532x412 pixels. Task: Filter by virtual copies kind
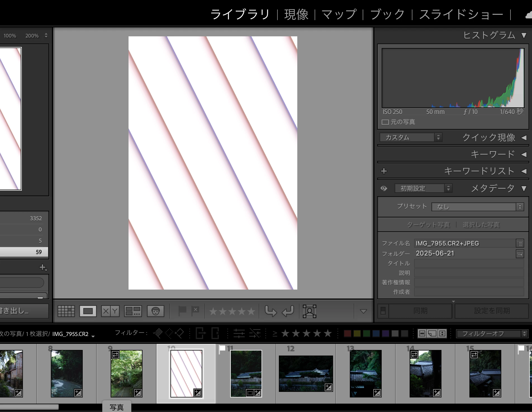pyautogui.click(x=432, y=333)
